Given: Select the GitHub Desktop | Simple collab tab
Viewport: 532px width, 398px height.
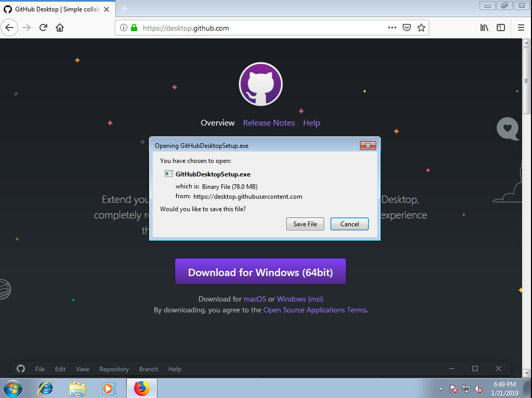Looking at the screenshot, I should 58,9.
